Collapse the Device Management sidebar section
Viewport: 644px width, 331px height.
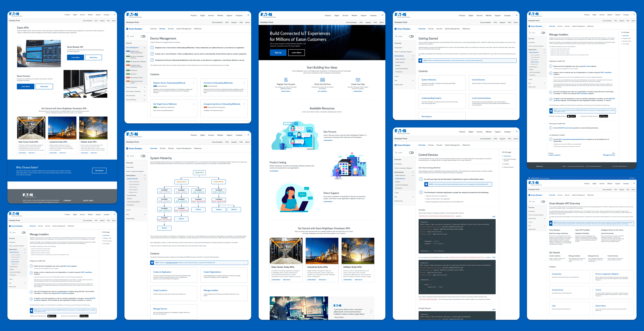(144, 48)
